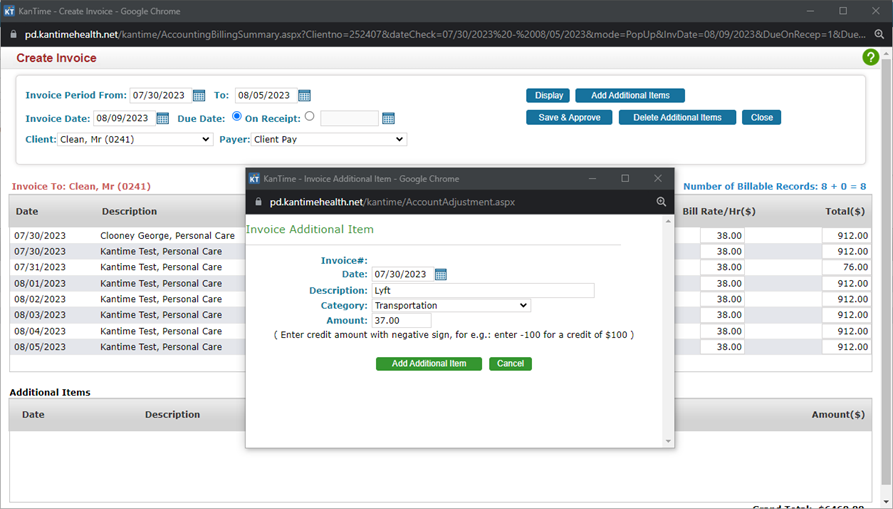Open calendar for Invoice Period To date
Screen dimensions: 893x509
pos(304,96)
